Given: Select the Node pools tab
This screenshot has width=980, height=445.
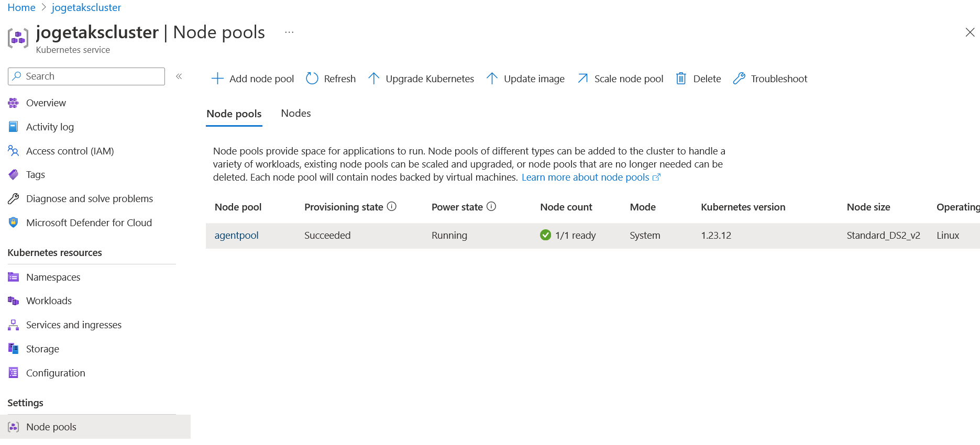Looking at the screenshot, I should [234, 114].
